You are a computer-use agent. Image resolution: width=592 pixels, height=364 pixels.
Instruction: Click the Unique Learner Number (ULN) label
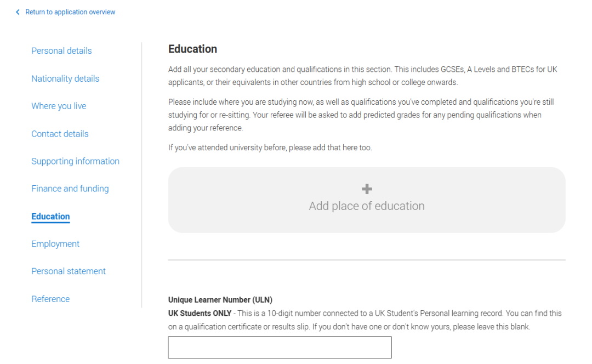tap(220, 300)
